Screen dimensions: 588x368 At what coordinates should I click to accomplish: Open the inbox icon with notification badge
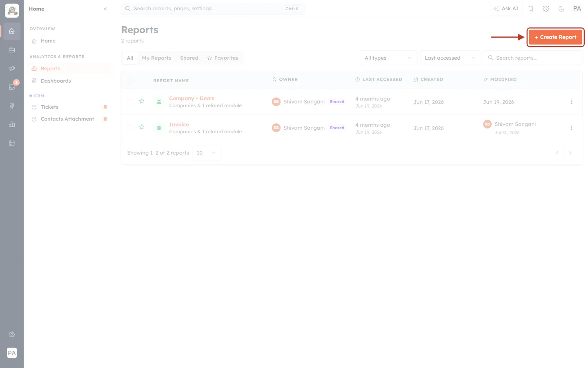[12, 87]
